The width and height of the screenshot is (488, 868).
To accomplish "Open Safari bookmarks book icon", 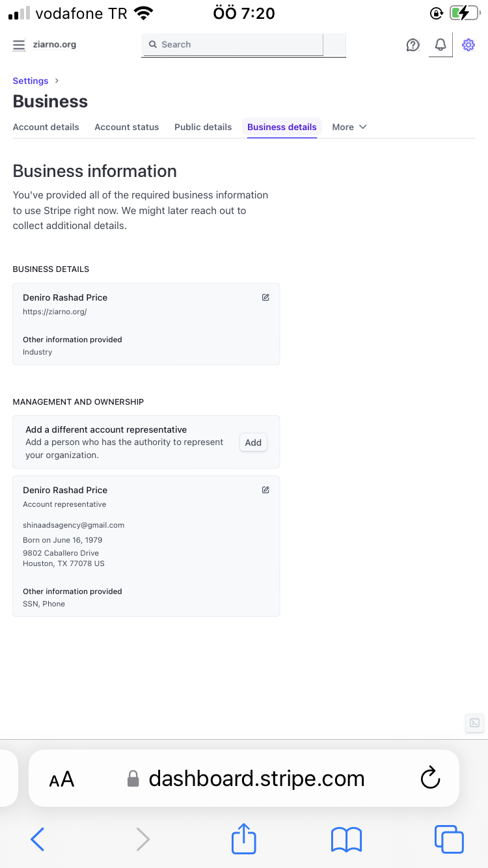I will 346,839.
